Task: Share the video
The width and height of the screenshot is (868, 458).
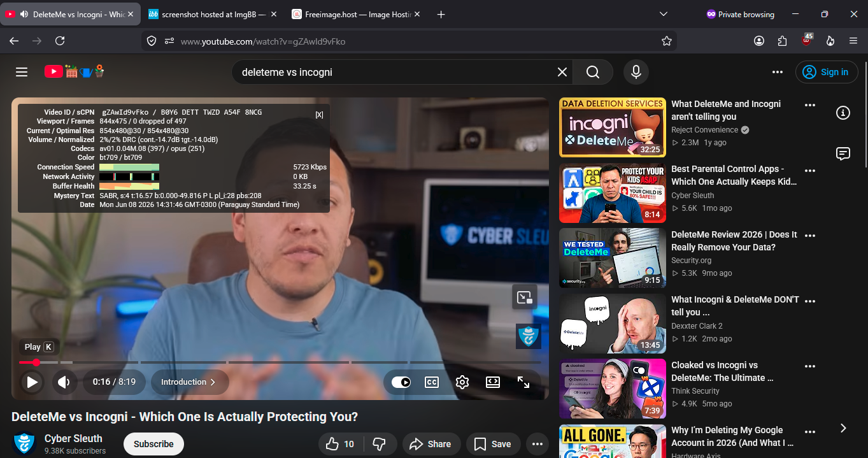Action: click(430, 444)
